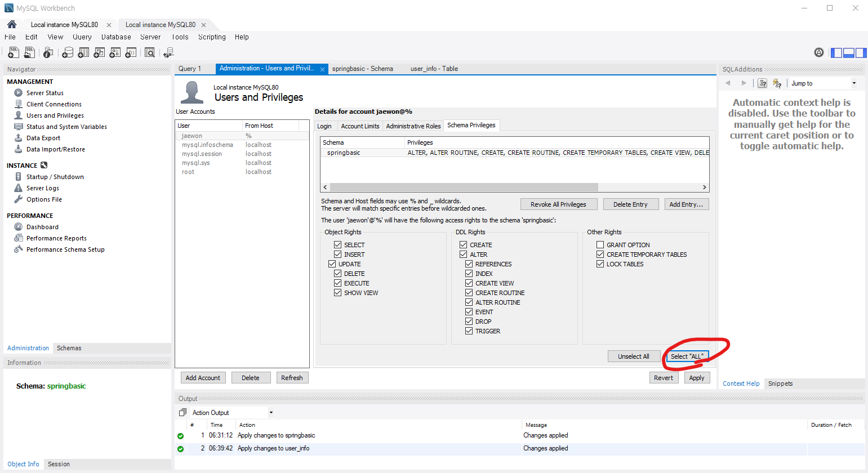Click the Add Account button
This screenshot has width=868, height=473.
203,378
